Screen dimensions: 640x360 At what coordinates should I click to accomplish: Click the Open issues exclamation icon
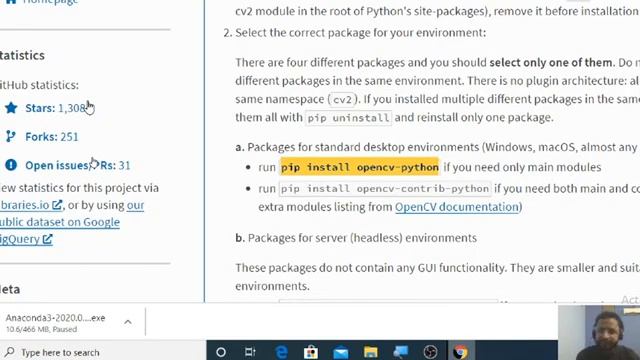click(11, 165)
